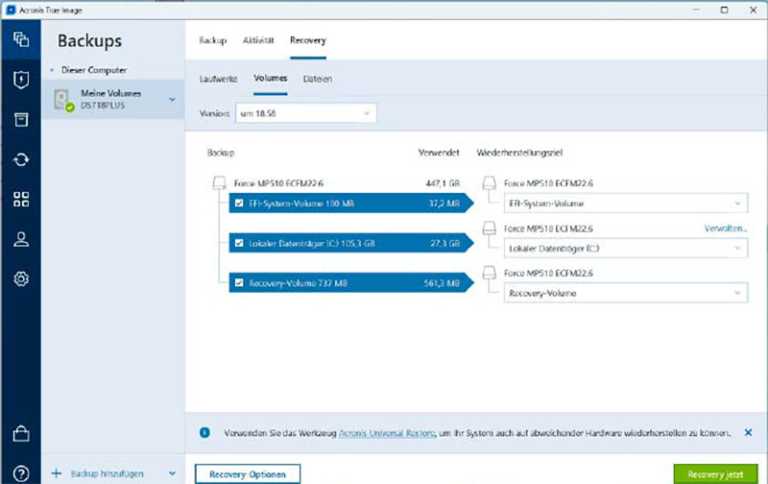
Task: Open the Tools grid icon
Action: pos(21,199)
